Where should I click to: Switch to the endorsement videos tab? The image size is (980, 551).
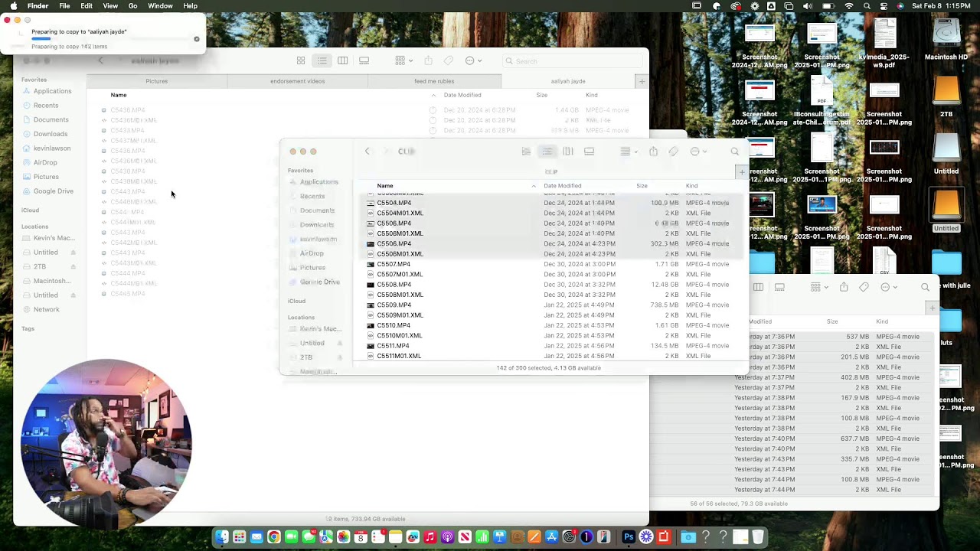tap(297, 81)
